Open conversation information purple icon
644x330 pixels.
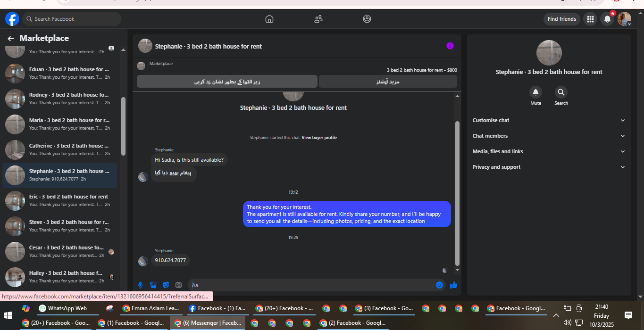point(450,46)
